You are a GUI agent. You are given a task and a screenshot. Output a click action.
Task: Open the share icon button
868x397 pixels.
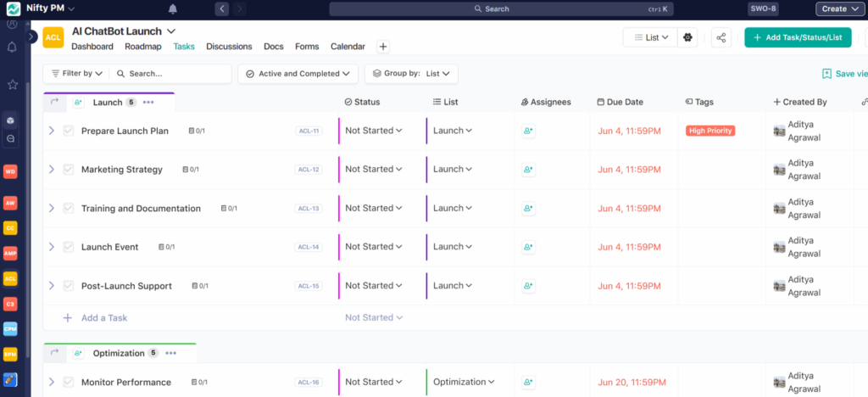[721, 37]
